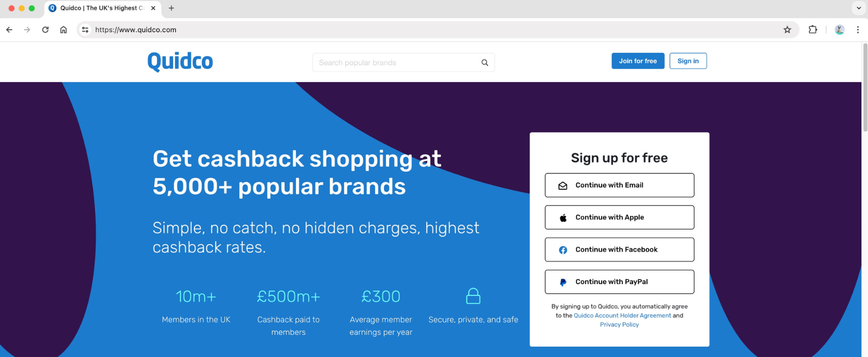Click the Sign in button
This screenshot has height=357, width=868.
(x=688, y=61)
